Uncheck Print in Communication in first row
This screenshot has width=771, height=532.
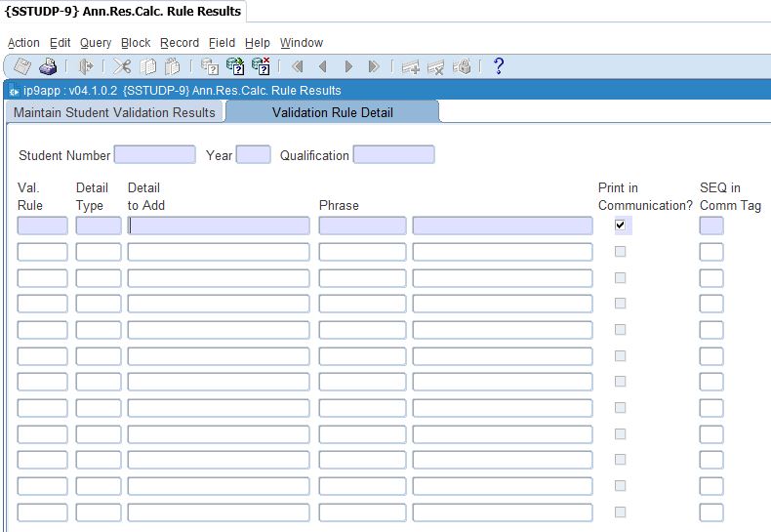coord(620,225)
